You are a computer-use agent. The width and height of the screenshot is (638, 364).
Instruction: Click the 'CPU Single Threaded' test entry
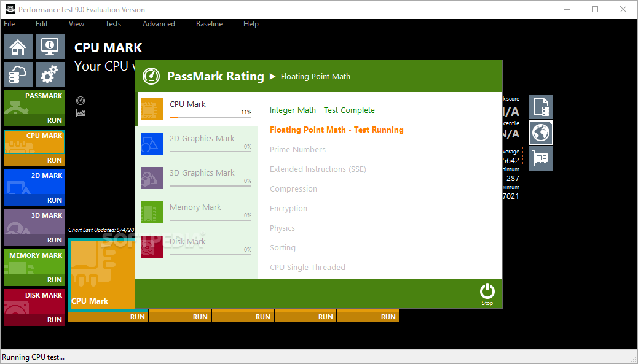[307, 267]
